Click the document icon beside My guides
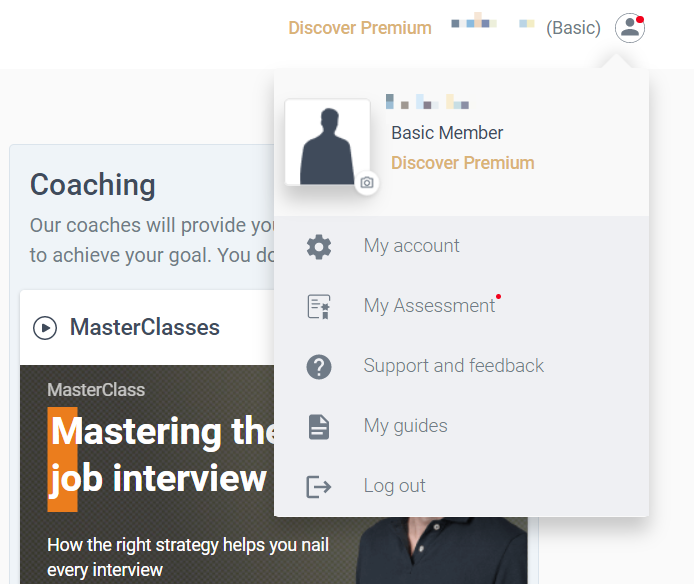Image resolution: width=694 pixels, height=584 pixels. [319, 427]
